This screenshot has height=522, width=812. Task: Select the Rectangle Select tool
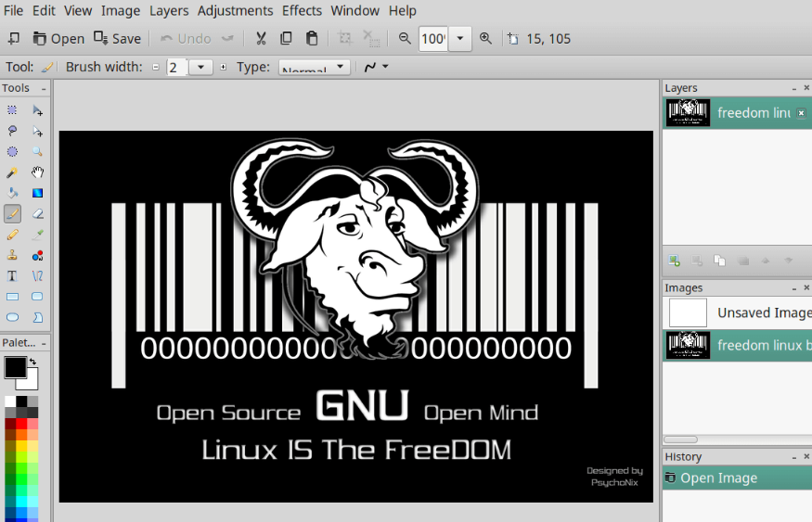[12, 110]
